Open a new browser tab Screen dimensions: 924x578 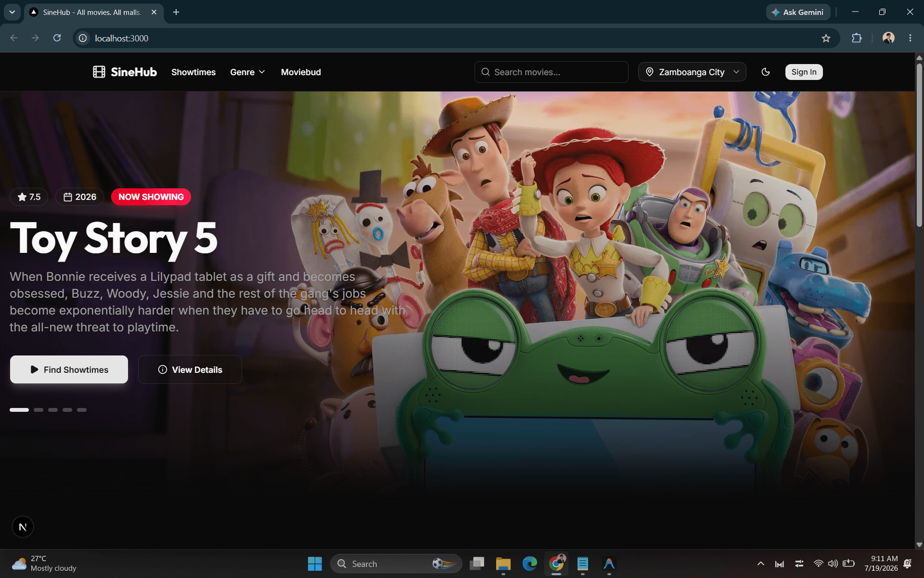176,12
